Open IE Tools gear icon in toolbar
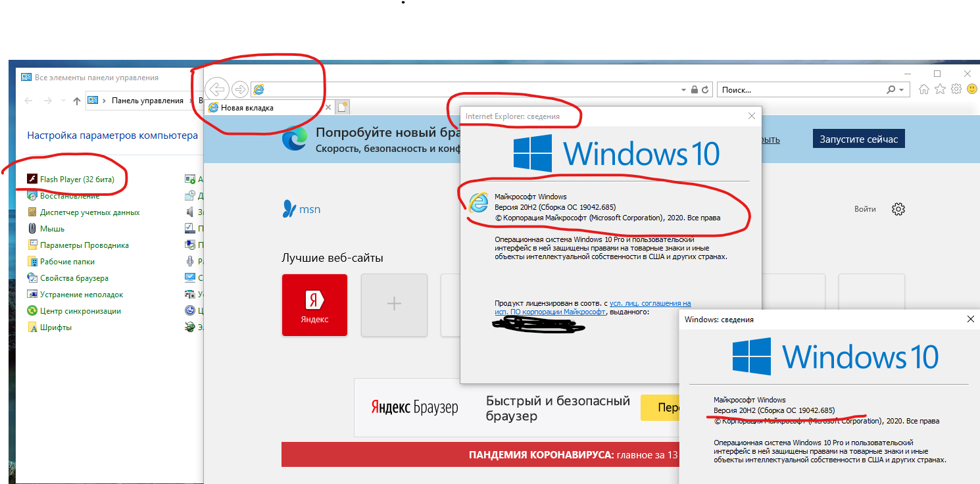 [956, 89]
